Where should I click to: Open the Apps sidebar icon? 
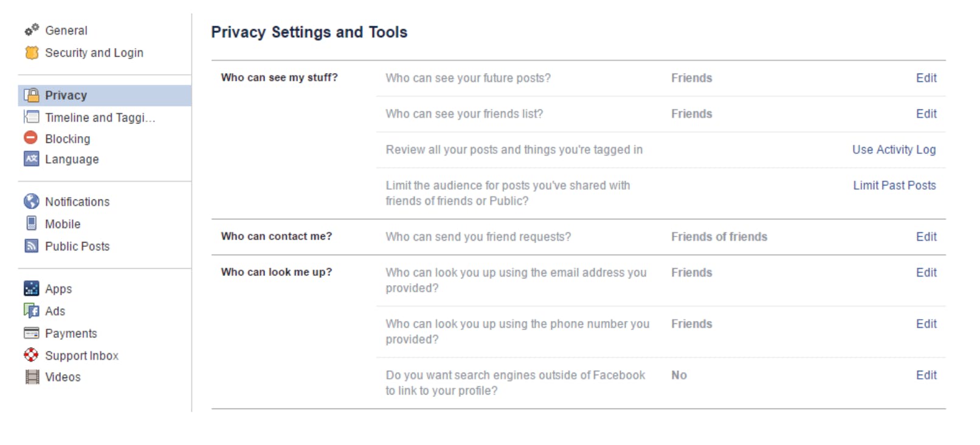(31, 288)
